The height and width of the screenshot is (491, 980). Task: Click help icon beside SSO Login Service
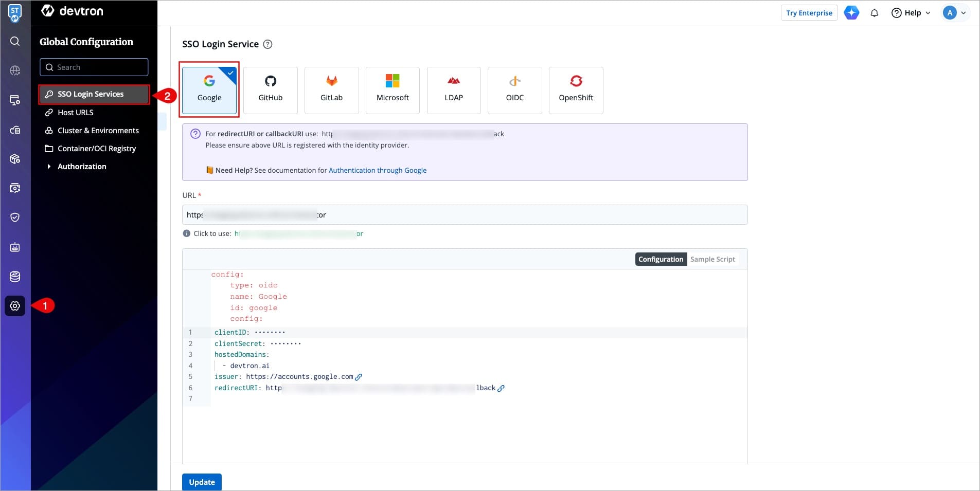click(268, 44)
